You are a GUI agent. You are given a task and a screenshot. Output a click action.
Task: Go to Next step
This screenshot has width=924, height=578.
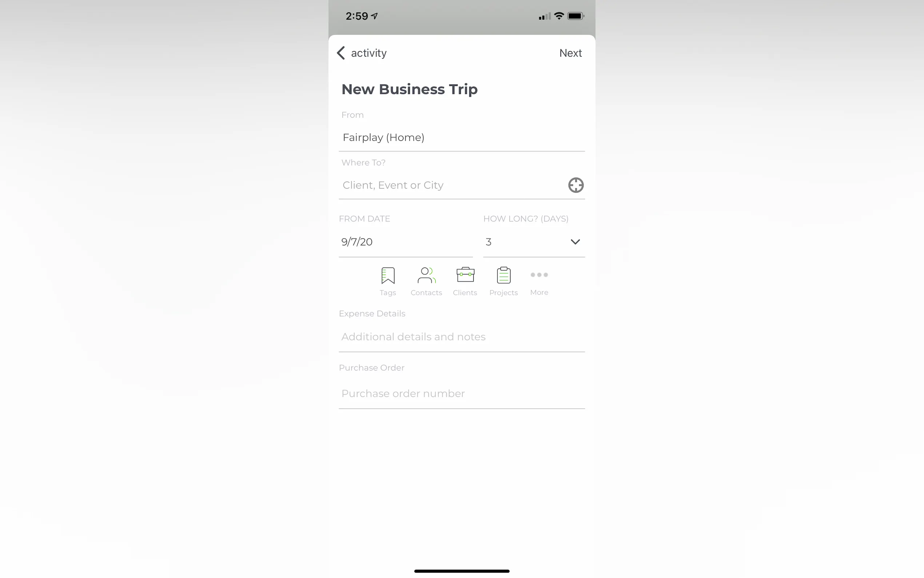pos(570,53)
